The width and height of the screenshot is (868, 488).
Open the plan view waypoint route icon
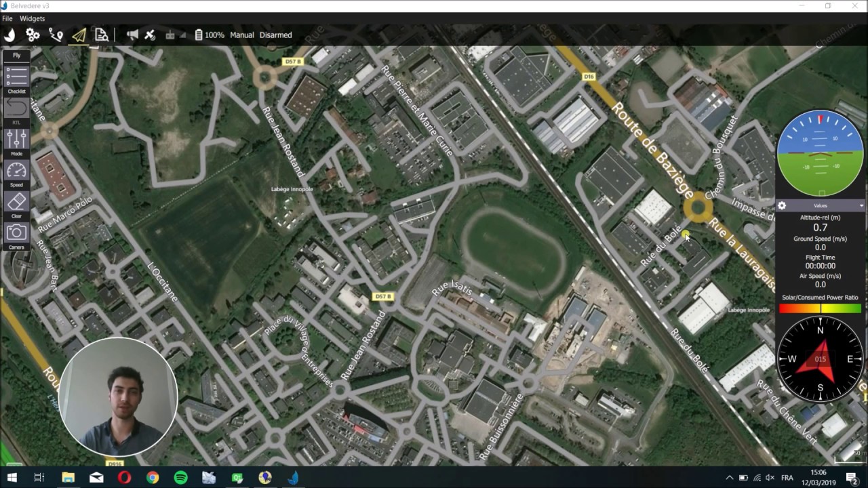pos(56,35)
